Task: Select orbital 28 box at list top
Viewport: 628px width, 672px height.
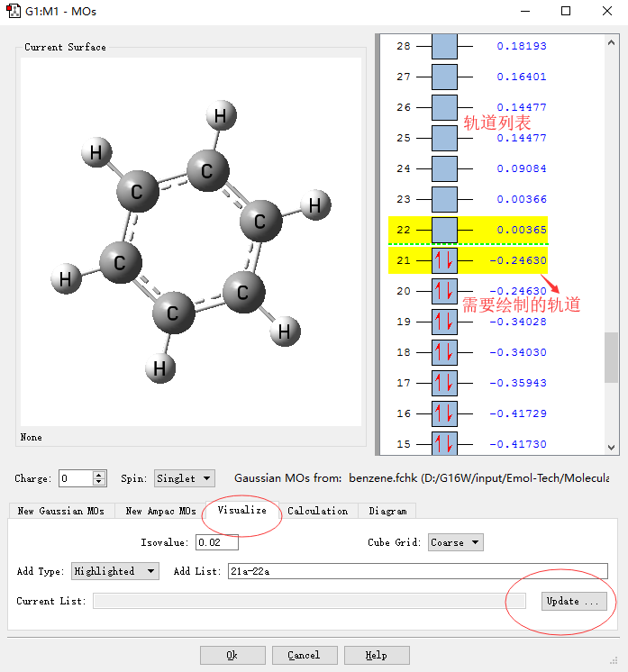Action: 444,46
